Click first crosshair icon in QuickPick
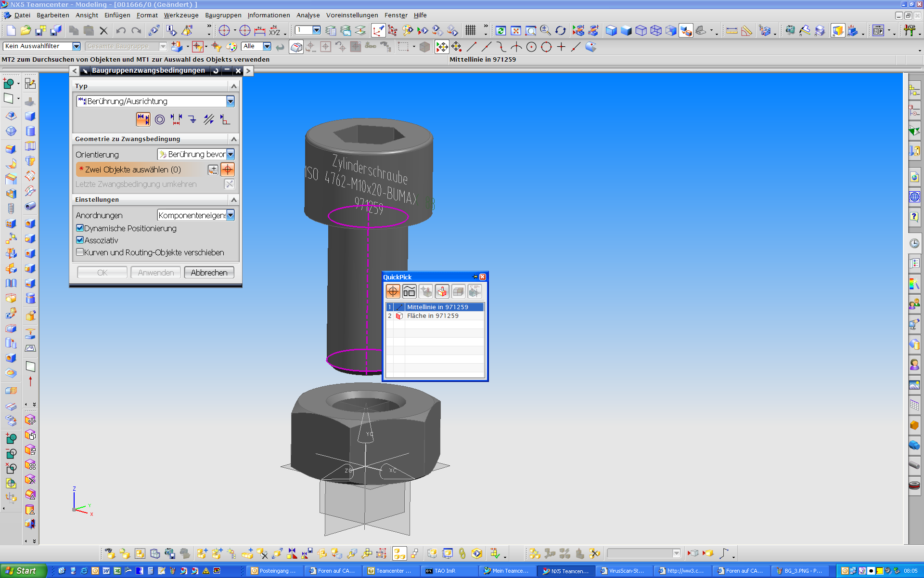Screen dimensions: 924x578 coord(393,291)
